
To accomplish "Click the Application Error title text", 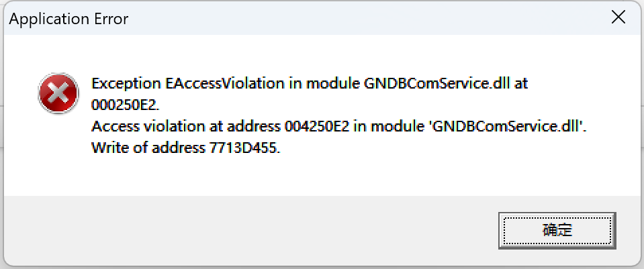I will pos(68,19).
